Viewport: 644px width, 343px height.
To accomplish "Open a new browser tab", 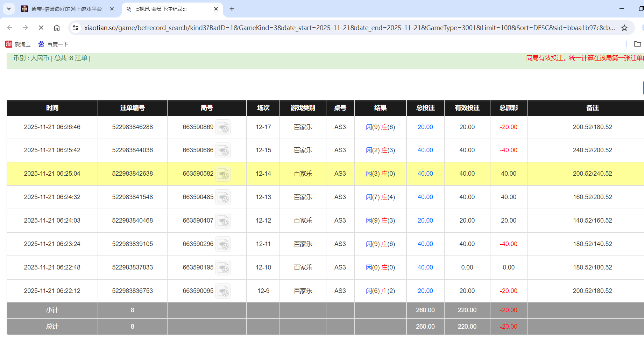I will click(232, 9).
